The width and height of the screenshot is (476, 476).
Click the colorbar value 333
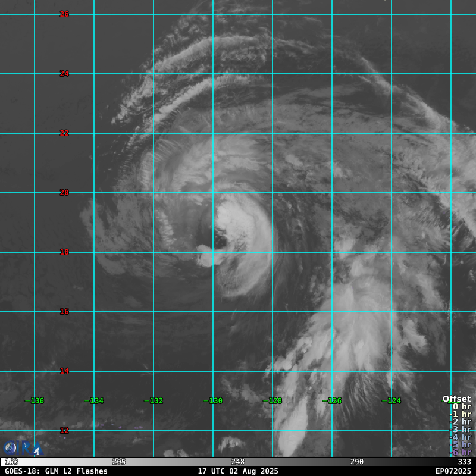(465, 462)
